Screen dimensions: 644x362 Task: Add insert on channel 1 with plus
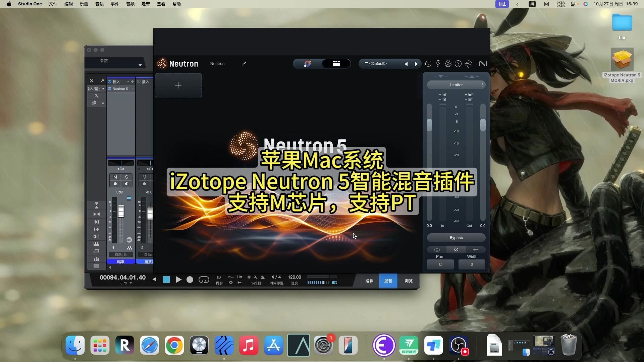(x=132, y=81)
